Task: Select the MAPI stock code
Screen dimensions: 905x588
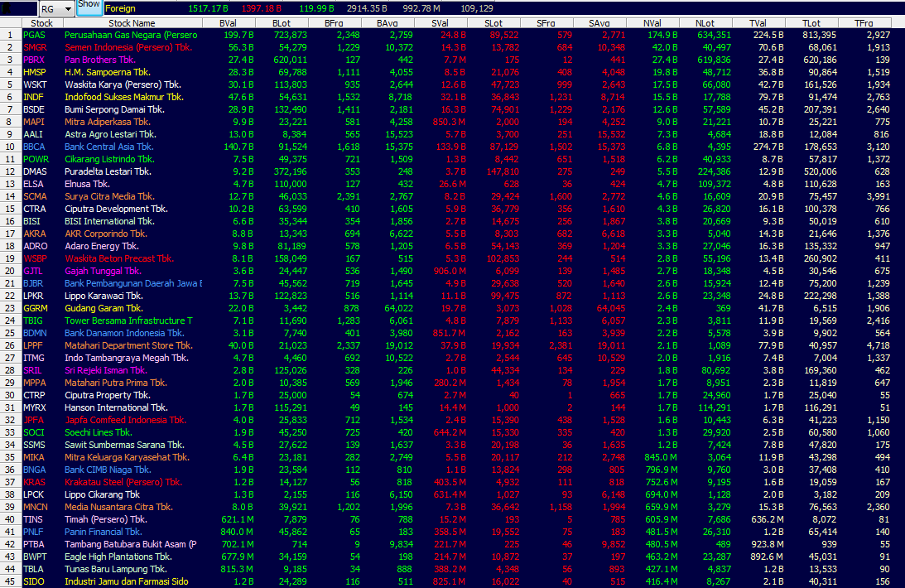Action: tap(34, 122)
